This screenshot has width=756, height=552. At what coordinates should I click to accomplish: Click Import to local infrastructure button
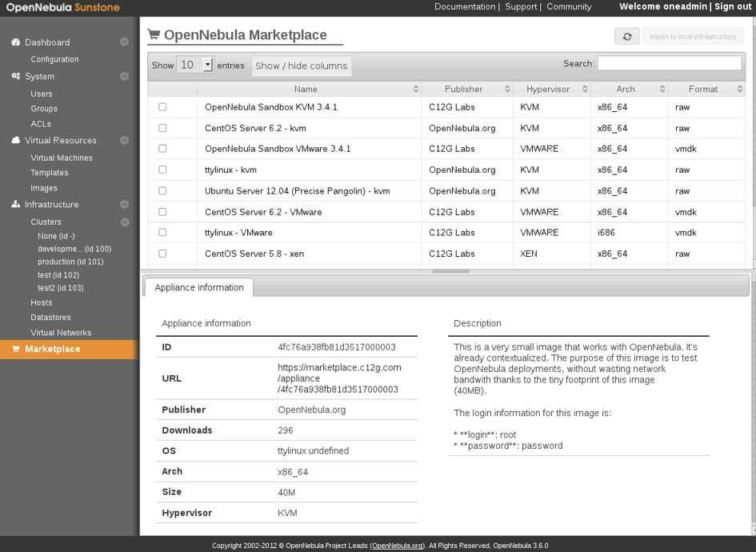tap(693, 36)
